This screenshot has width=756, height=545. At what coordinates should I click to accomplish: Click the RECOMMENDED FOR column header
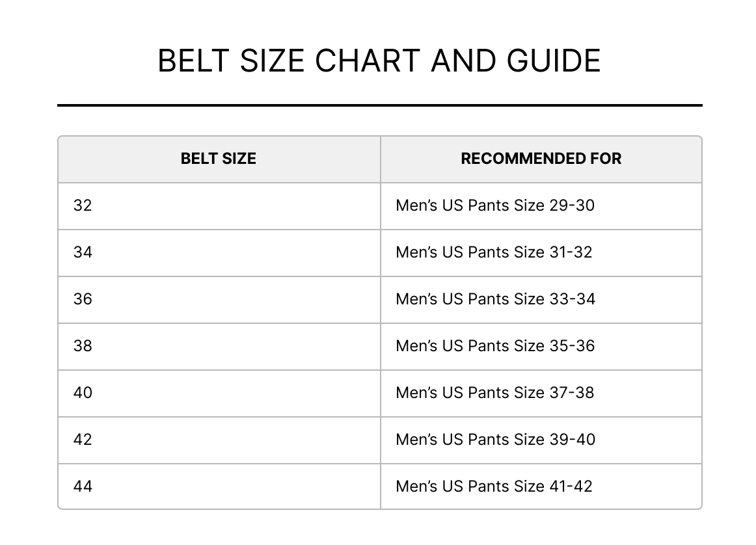pos(541,159)
